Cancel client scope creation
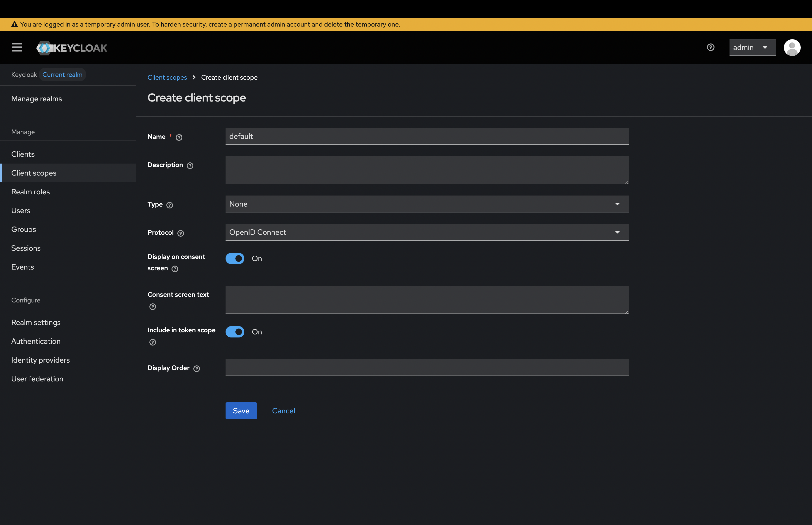Screen dimensions: 812x525 coord(283,411)
